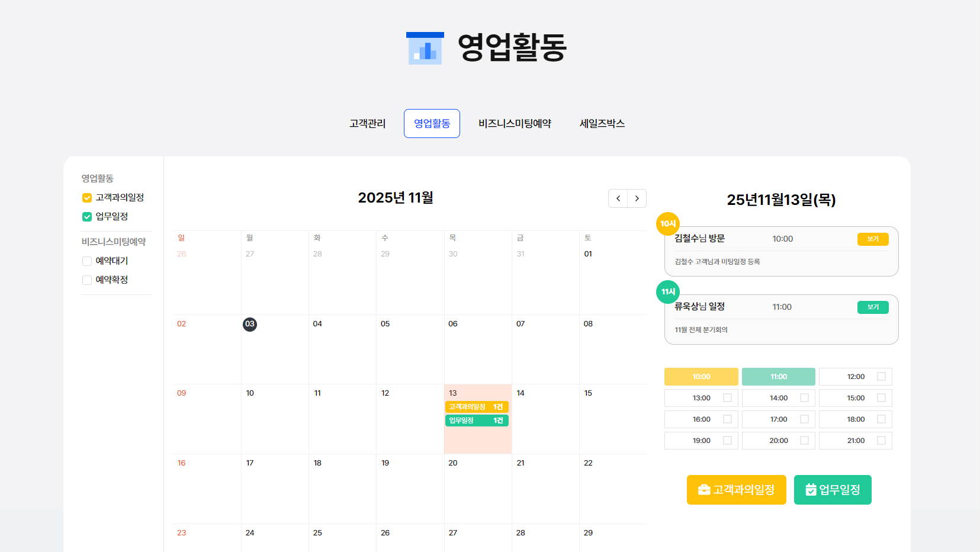Open 업무일정 1건 event on day 13
The height and width of the screenshot is (552, 980).
tap(477, 421)
